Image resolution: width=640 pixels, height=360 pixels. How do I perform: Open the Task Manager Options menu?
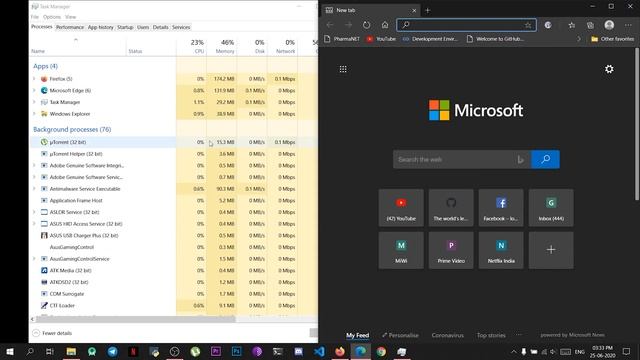[x=52, y=17]
